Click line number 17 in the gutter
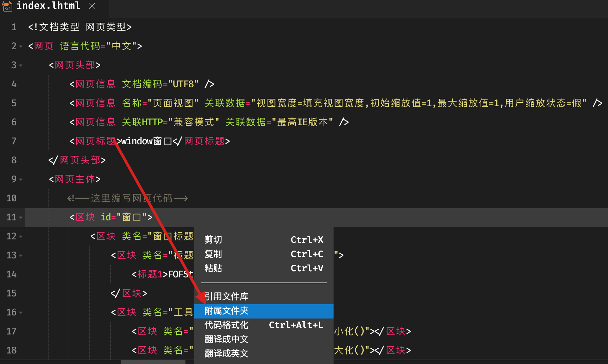Viewport: 608px width, 364px height. [x=12, y=331]
